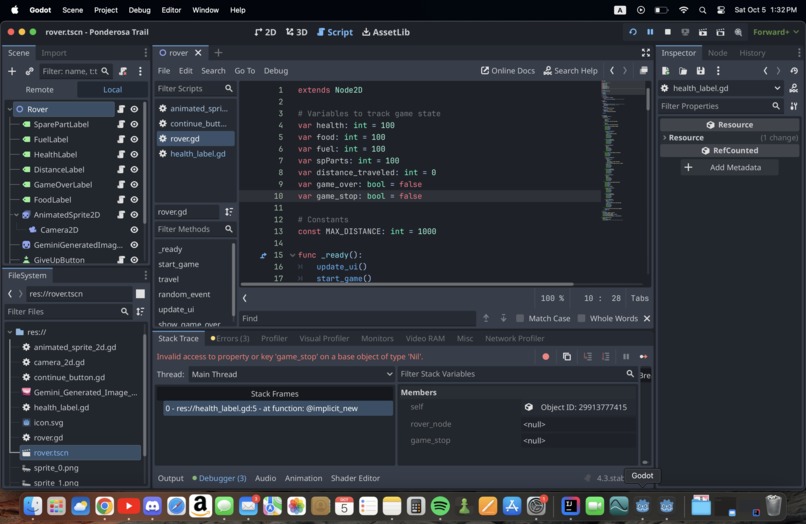
Task: Click in the Filter Stack Variables field
Action: (x=517, y=374)
